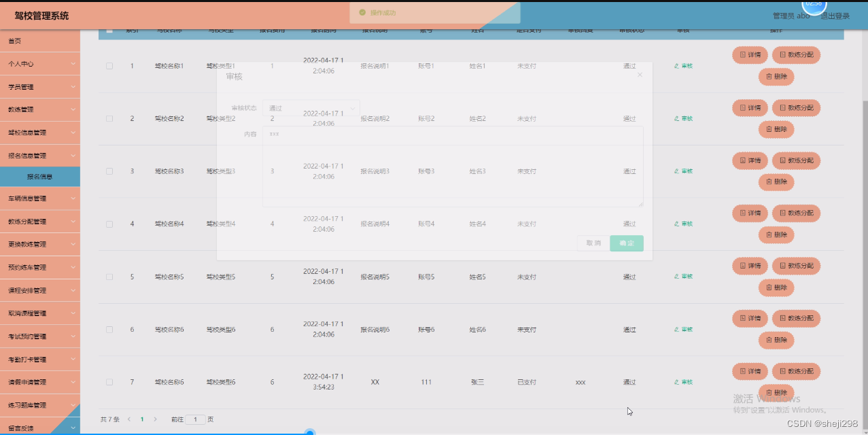Click the next page arrow in pagination
The width and height of the screenshot is (868, 435).
click(154, 419)
